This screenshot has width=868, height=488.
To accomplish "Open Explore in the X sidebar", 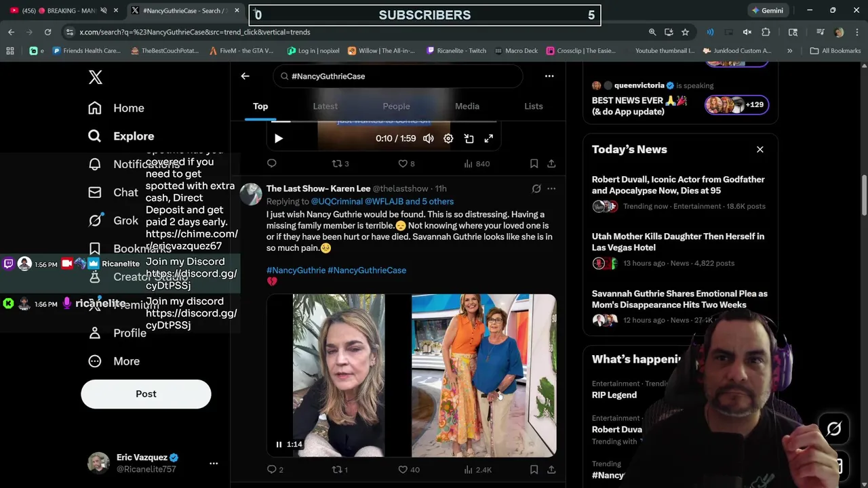I will coord(121,136).
